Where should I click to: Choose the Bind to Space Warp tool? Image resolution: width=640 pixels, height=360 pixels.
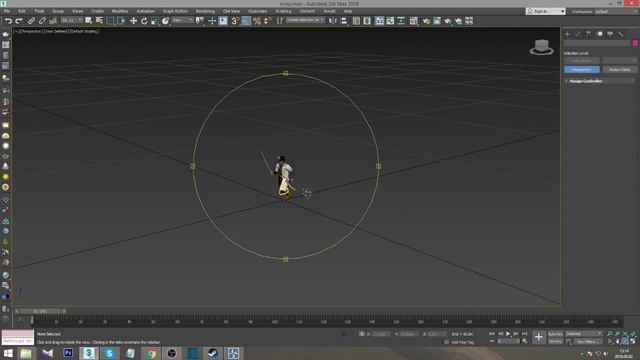click(53, 21)
